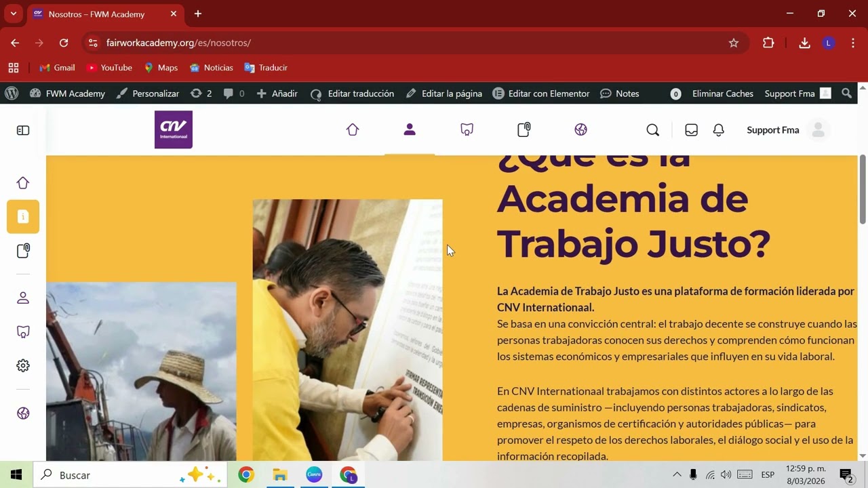
Task: Open the person icon in the left sidebar
Action: [x=23, y=298]
